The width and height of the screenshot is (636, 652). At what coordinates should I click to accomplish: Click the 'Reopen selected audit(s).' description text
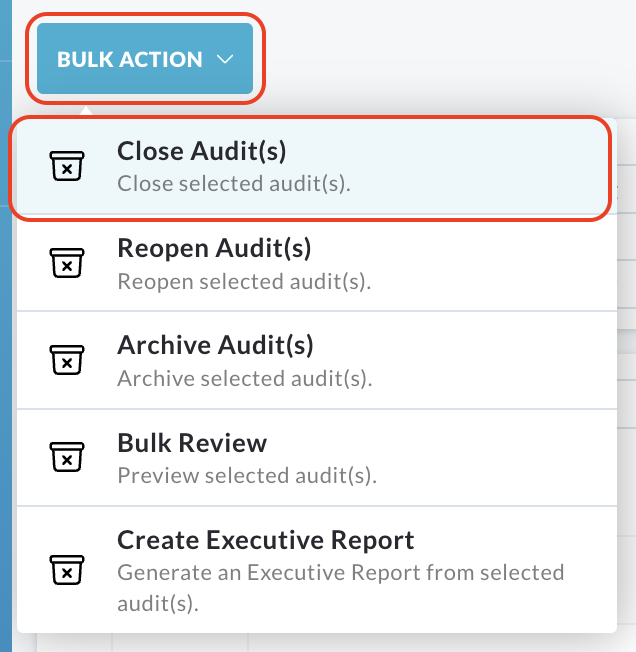[x=244, y=282]
